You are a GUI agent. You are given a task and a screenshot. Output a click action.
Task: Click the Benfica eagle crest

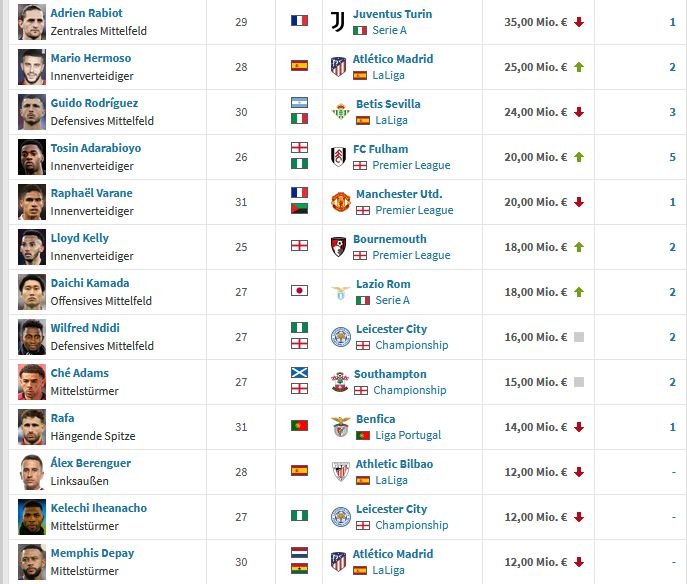click(340, 427)
